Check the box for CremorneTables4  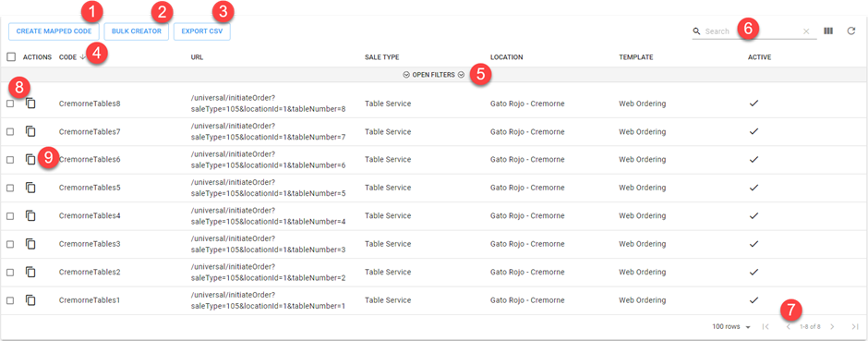pyautogui.click(x=10, y=216)
